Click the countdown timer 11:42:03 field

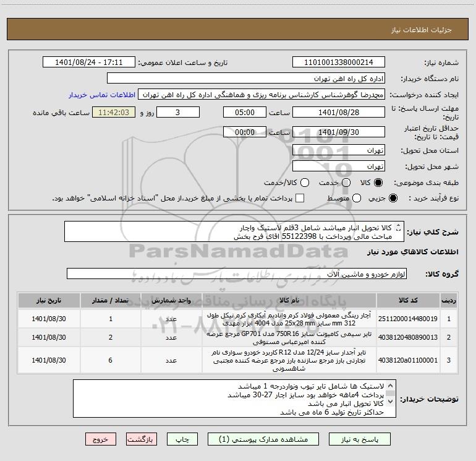pos(114,112)
